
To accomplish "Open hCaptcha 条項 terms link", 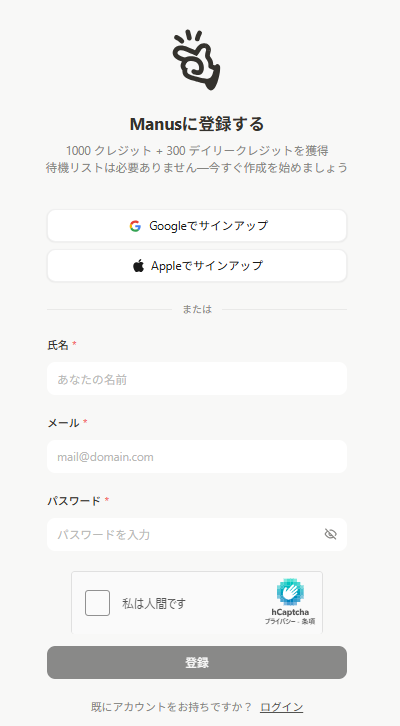I will (308, 621).
